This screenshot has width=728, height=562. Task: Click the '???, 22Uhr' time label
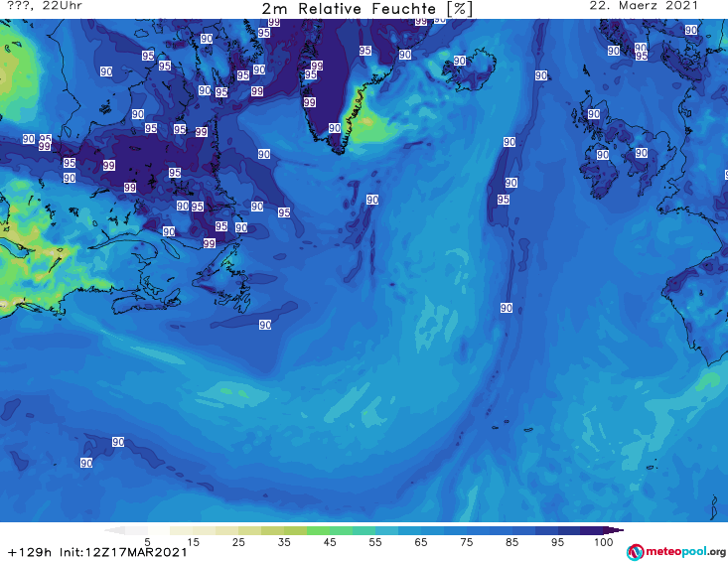[45, 6]
